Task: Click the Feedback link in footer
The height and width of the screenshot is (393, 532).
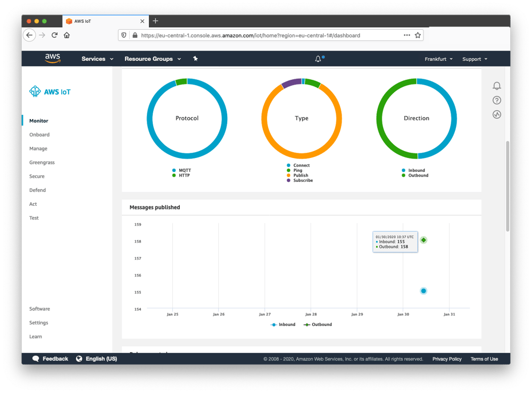Action: pos(55,358)
